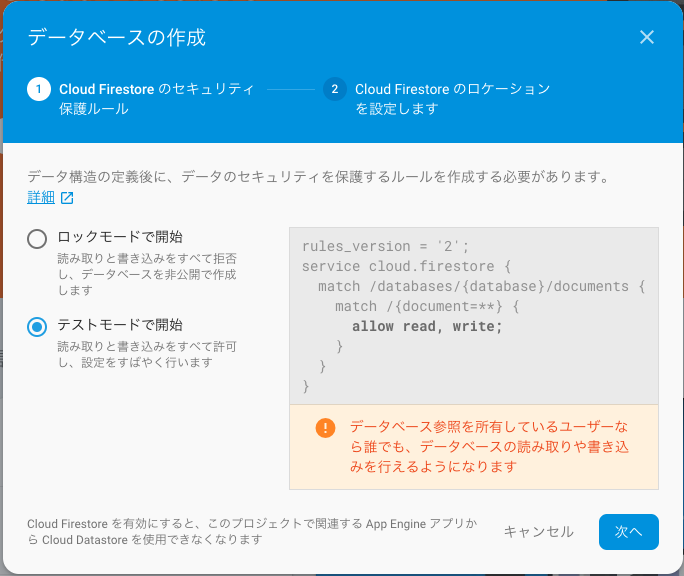Close the database creation dialog with X

coord(646,37)
